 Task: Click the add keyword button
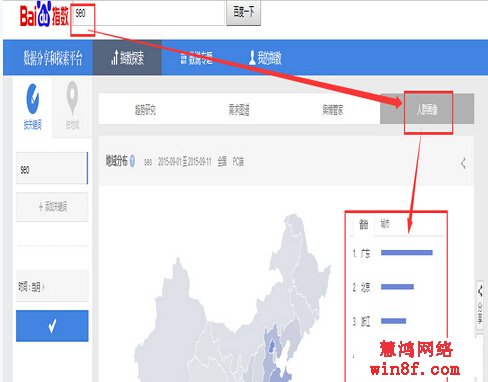tap(52, 207)
